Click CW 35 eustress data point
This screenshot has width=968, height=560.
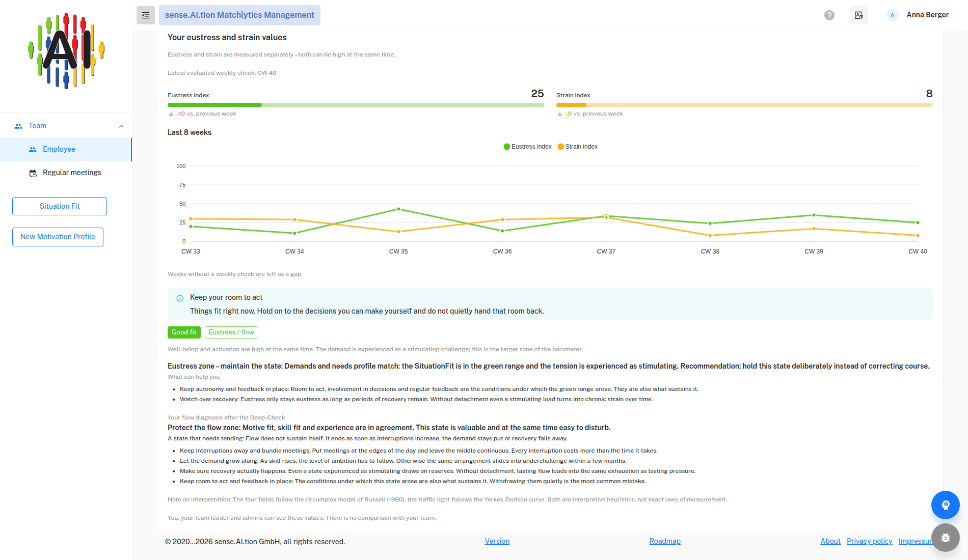click(398, 209)
